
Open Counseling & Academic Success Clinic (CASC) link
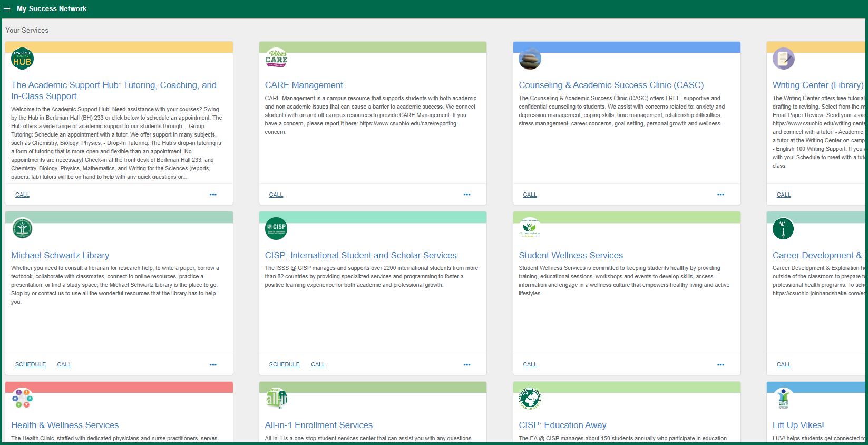(611, 85)
